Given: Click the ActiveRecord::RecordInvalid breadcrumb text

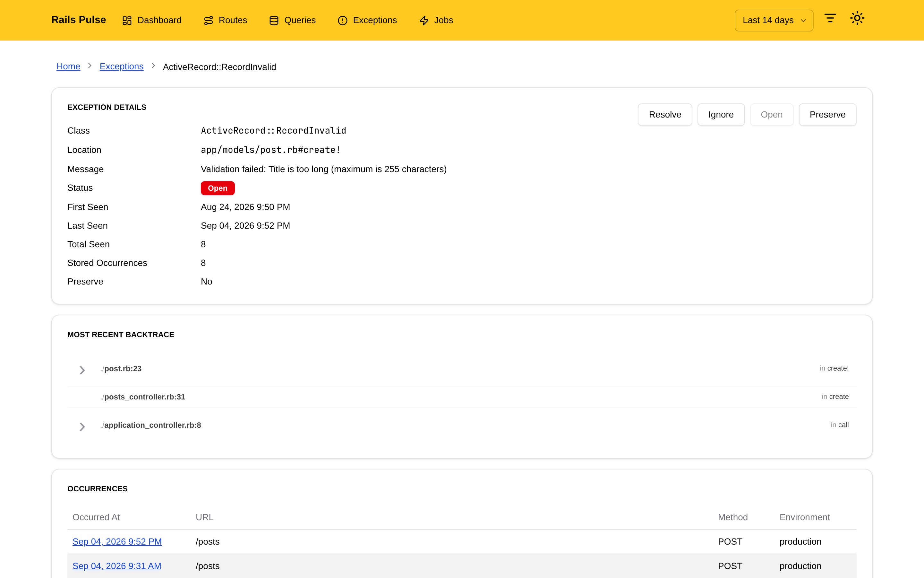Looking at the screenshot, I should pos(219,67).
